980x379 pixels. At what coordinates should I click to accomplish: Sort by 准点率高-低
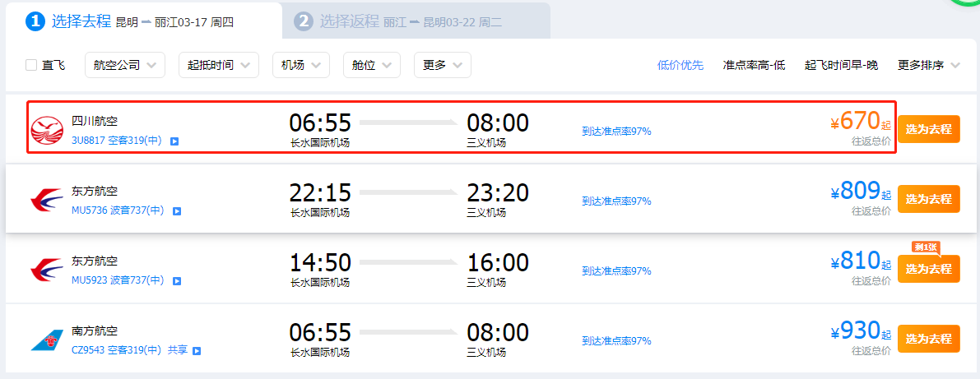tap(754, 65)
